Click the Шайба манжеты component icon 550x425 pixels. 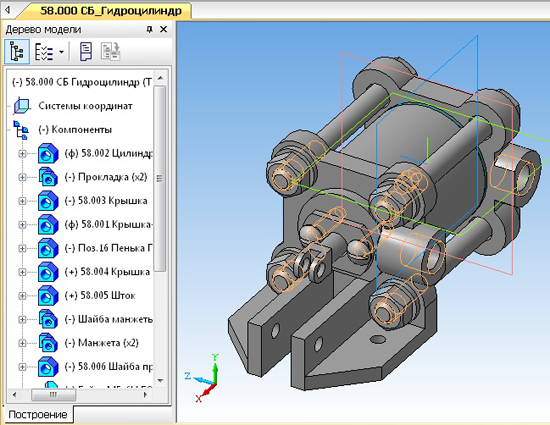tap(48, 319)
